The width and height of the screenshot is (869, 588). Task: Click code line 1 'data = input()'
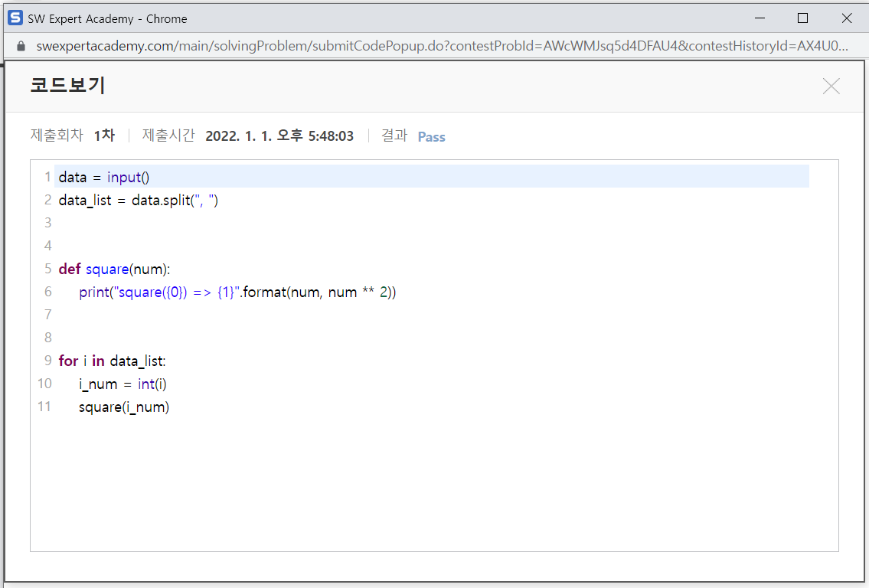click(x=104, y=178)
